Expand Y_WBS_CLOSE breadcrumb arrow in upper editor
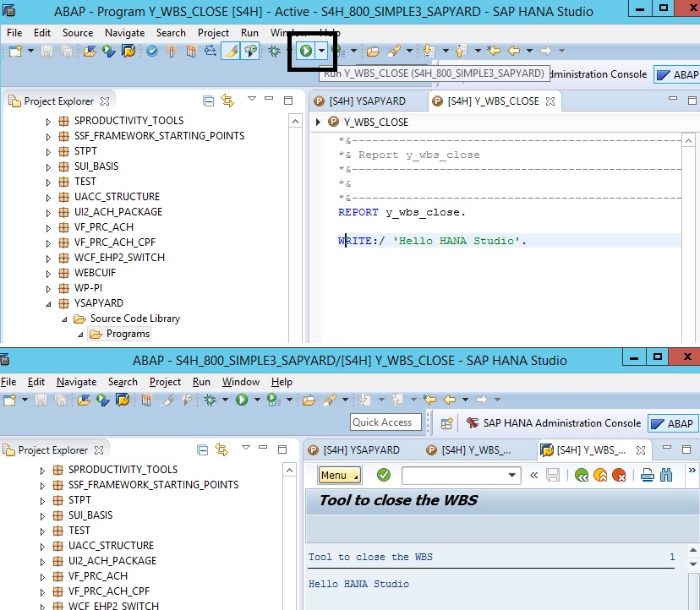This screenshot has height=610, width=700. point(318,122)
